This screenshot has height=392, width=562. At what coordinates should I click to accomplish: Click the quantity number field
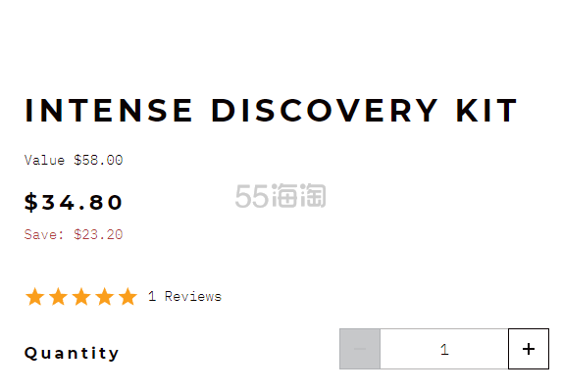click(x=444, y=349)
